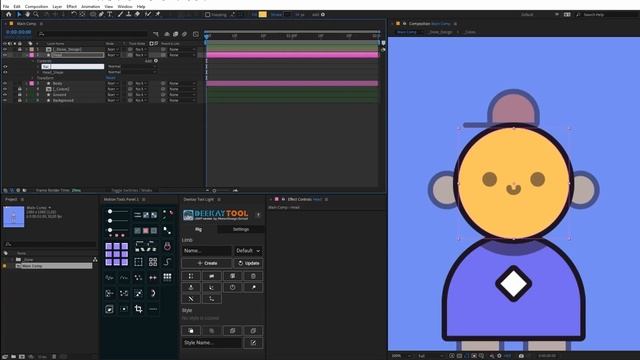Select the Brush tool
This screenshot has height=360, width=640.
120,14
